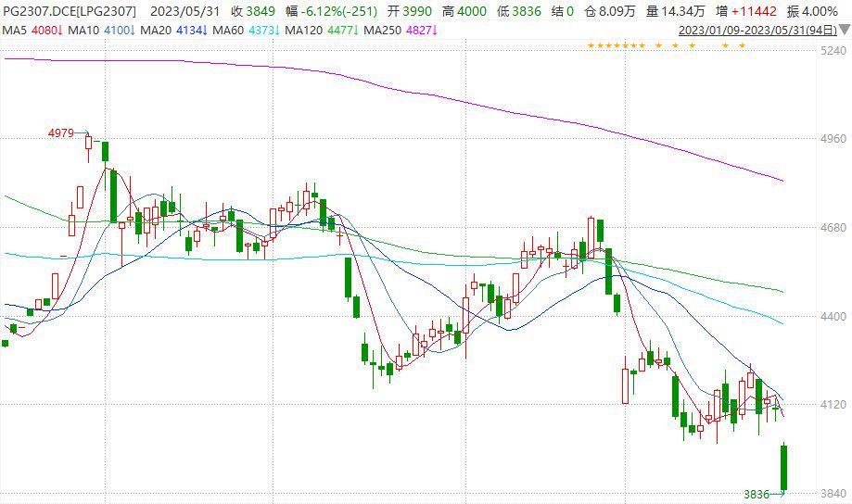Select the MA10 4100 indicator label

coord(100,31)
